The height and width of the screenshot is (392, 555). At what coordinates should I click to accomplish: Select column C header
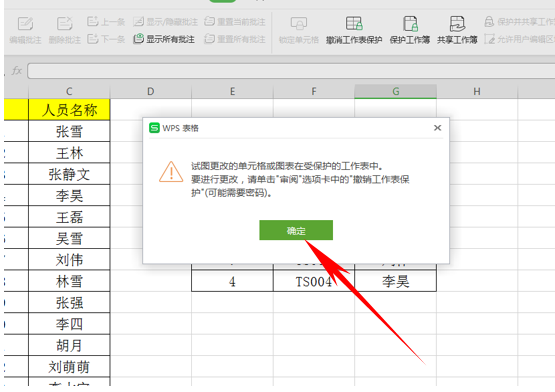pos(69,91)
